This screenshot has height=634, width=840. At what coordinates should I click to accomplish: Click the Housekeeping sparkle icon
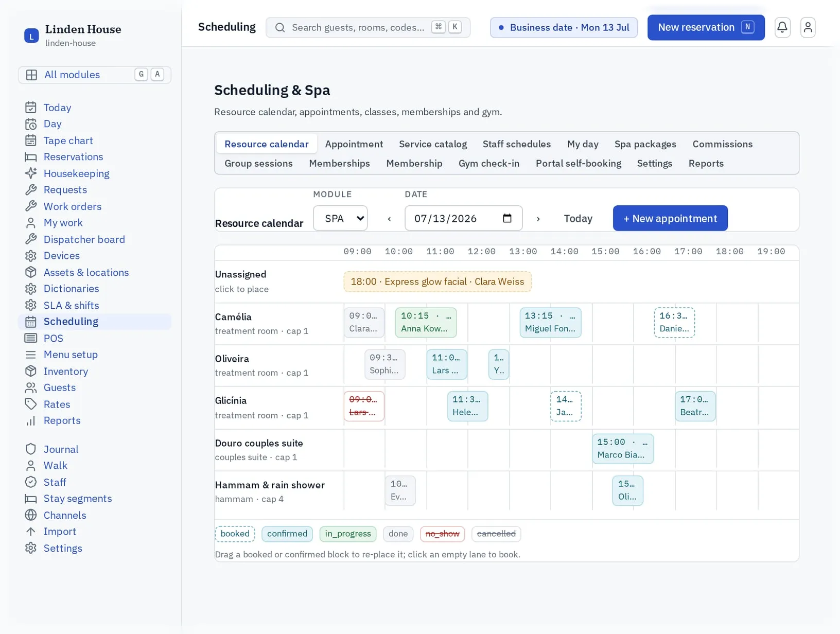pos(31,173)
